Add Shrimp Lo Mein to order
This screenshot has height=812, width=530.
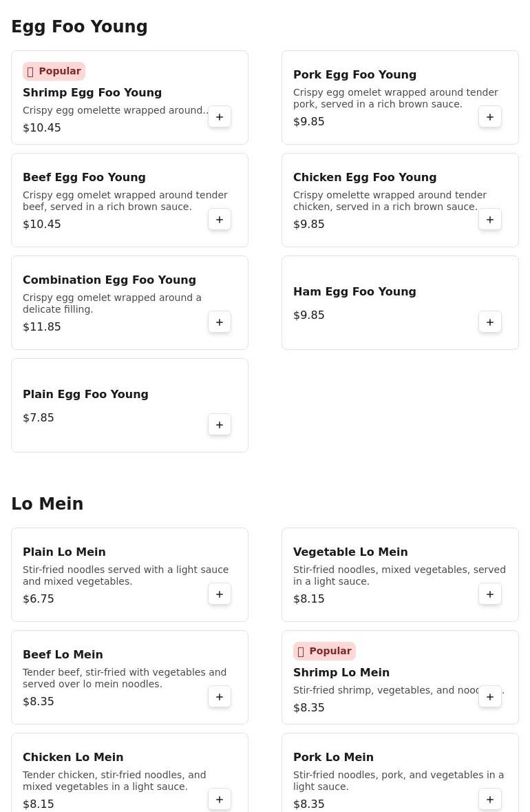click(490, 697)
